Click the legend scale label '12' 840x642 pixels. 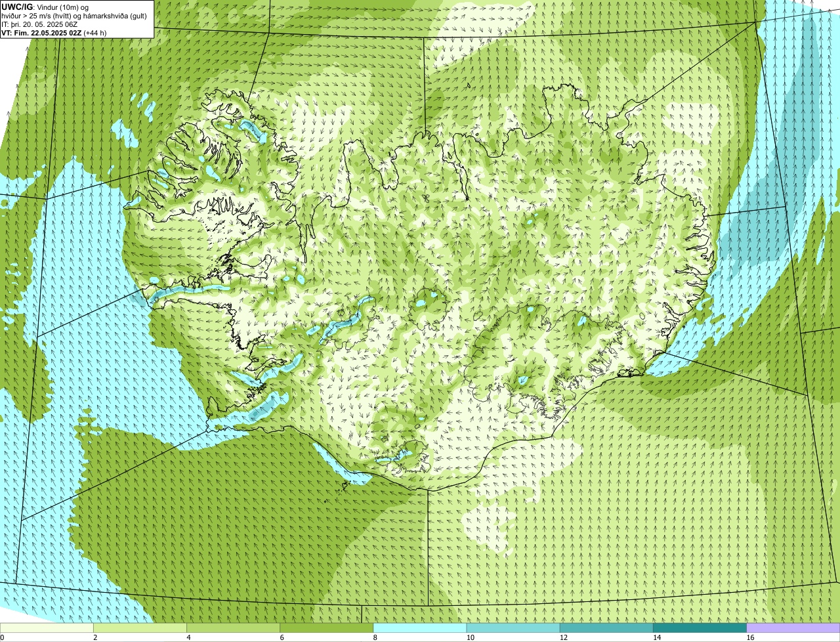[563, 637]
